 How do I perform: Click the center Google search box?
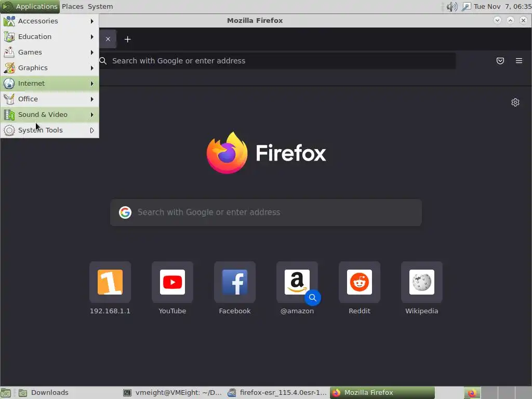266,212
